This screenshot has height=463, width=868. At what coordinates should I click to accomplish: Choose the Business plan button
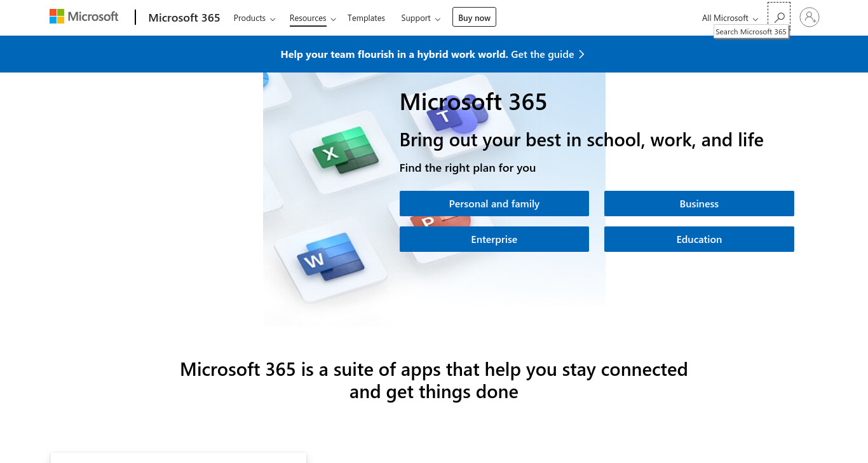[699, 204]
